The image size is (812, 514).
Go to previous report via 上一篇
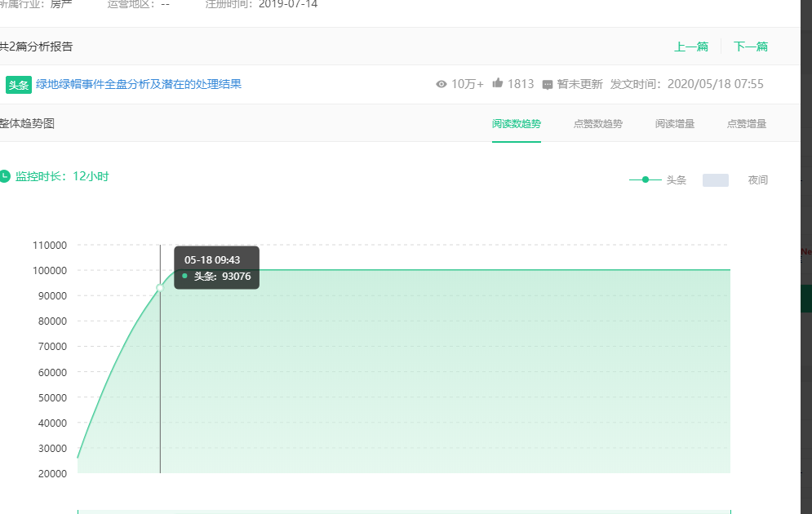[x=690, y=47]
